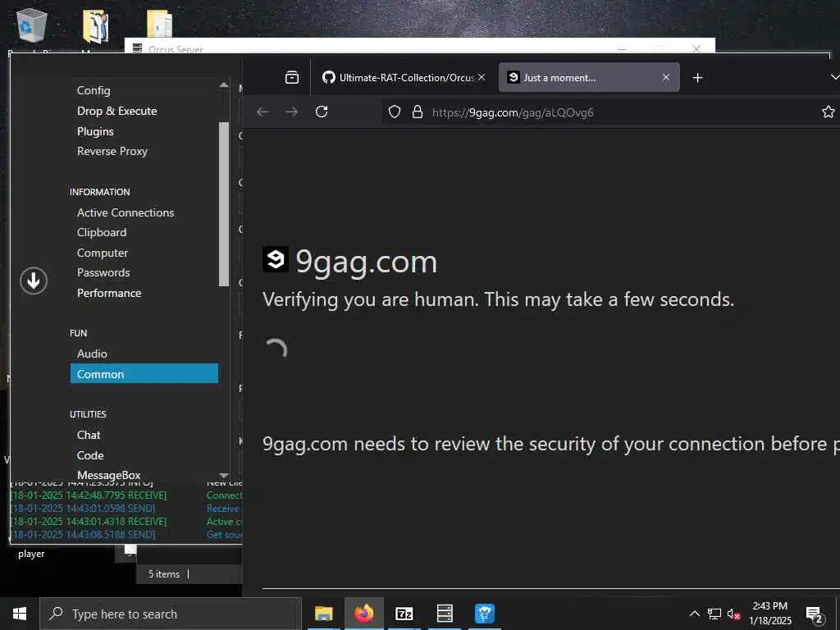Open File Explorer from the taskbar

point(323,614)
